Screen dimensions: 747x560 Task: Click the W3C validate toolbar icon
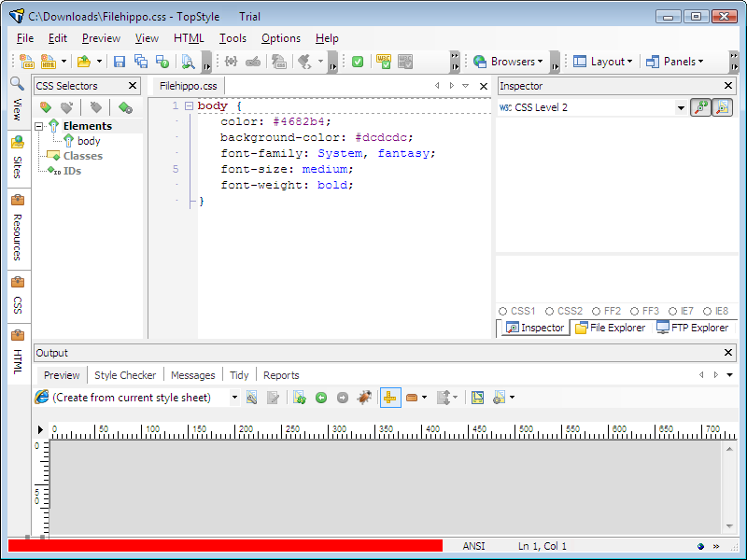coord(384,62)
